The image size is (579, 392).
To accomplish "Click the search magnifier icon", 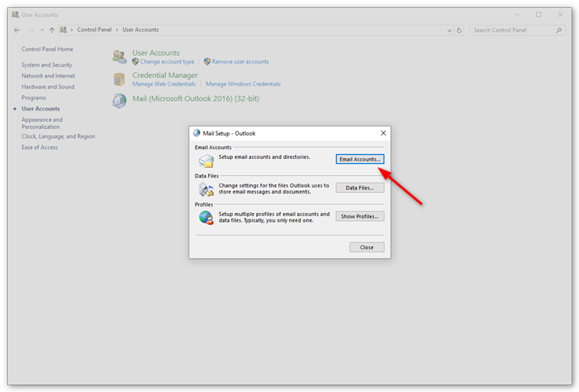I will click(x=559, y=30).
